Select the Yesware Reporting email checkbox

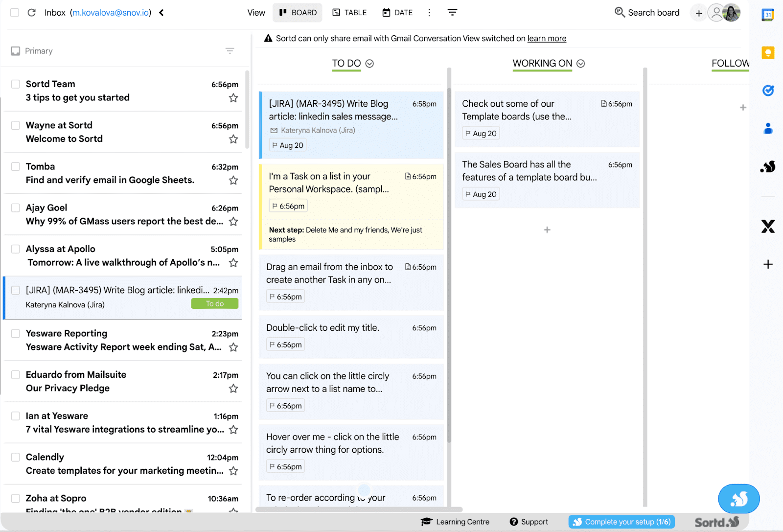pos(16,334)
